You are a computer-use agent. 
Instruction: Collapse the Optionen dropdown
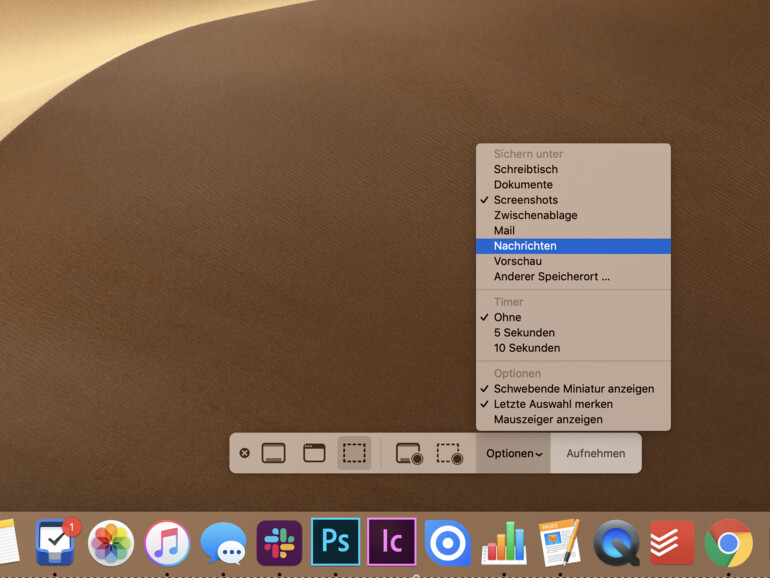(x=514, y=453)
